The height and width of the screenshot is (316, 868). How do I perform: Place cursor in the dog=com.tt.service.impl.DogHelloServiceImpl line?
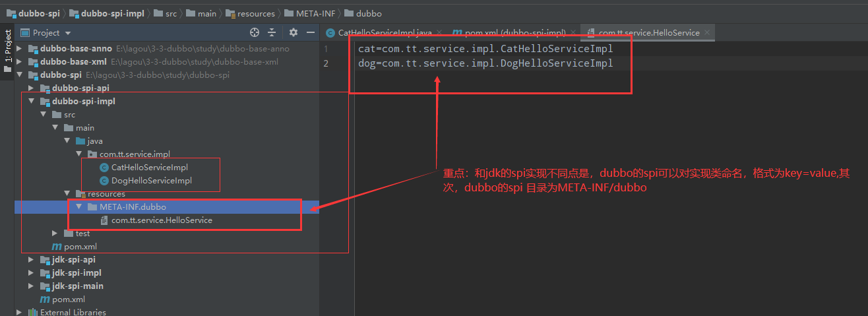[485, 63]
